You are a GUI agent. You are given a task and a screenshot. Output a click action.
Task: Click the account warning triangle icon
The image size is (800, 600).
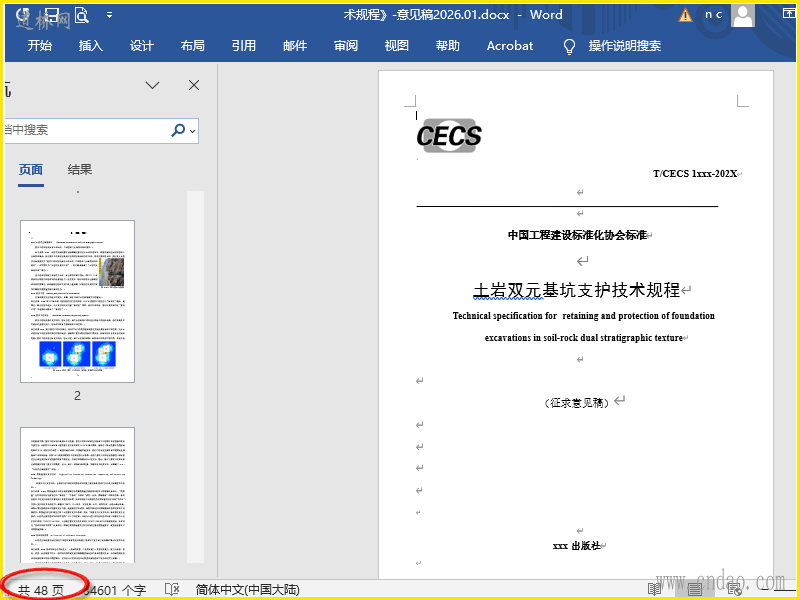[x=685, y=16]
